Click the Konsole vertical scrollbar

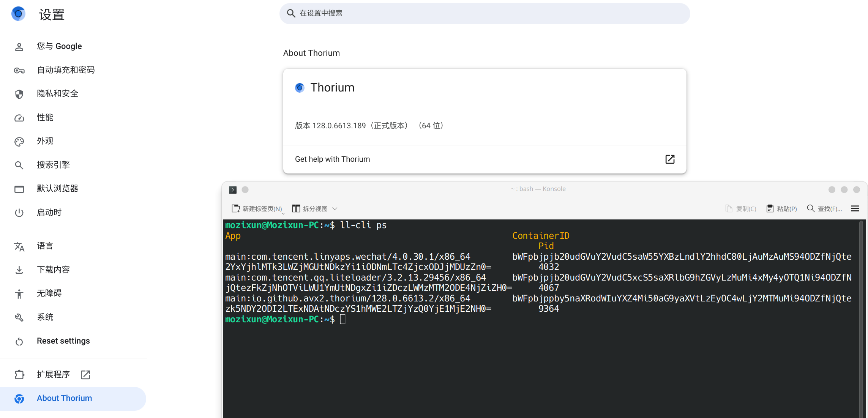pyautogui.click(x=861, y=319)
